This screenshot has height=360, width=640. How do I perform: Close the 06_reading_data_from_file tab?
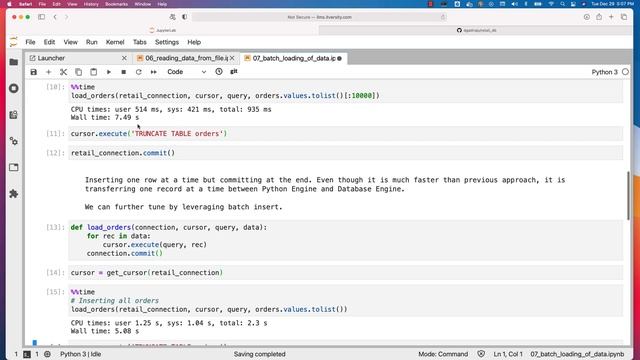point(232,58)
